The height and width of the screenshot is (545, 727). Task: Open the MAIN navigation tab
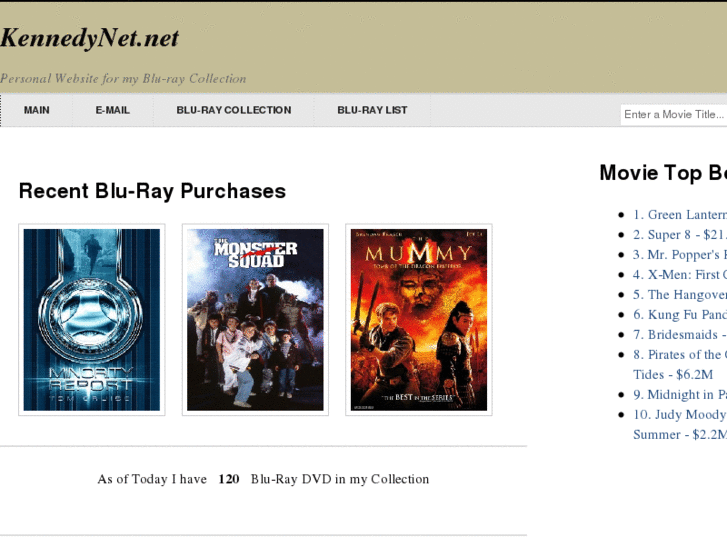point(37,110)
